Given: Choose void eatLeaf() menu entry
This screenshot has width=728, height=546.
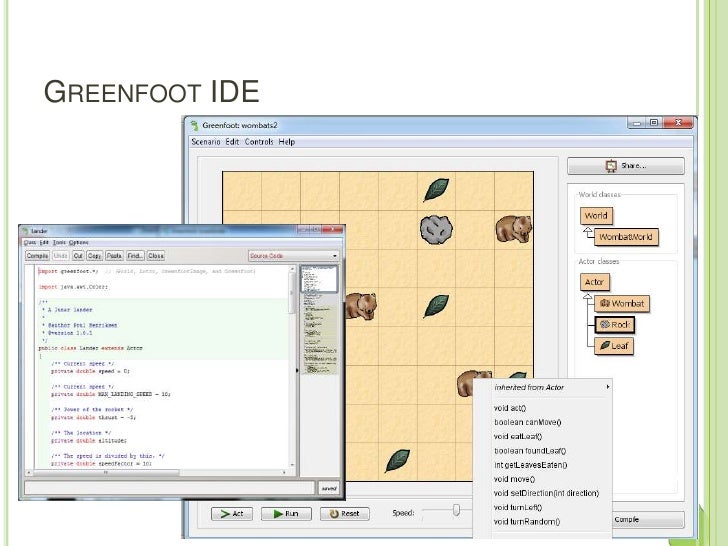Looking at the screenshot, I should (518, 436).
